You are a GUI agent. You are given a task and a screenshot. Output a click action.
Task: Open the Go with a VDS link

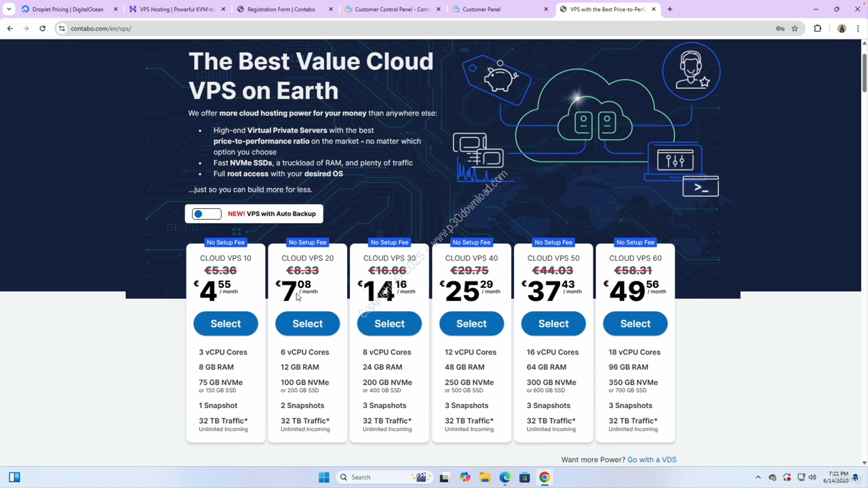click(651, 460)
